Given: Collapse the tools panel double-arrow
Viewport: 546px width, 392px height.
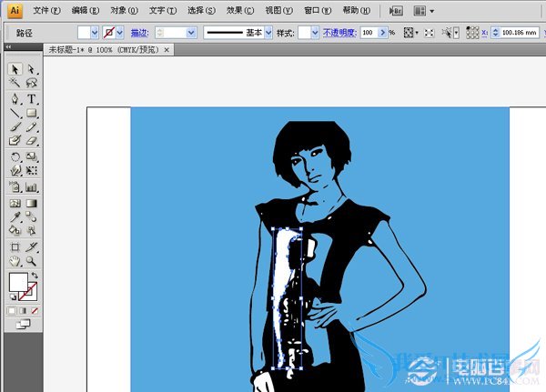Looking at the screenshot, I should 8,46.
